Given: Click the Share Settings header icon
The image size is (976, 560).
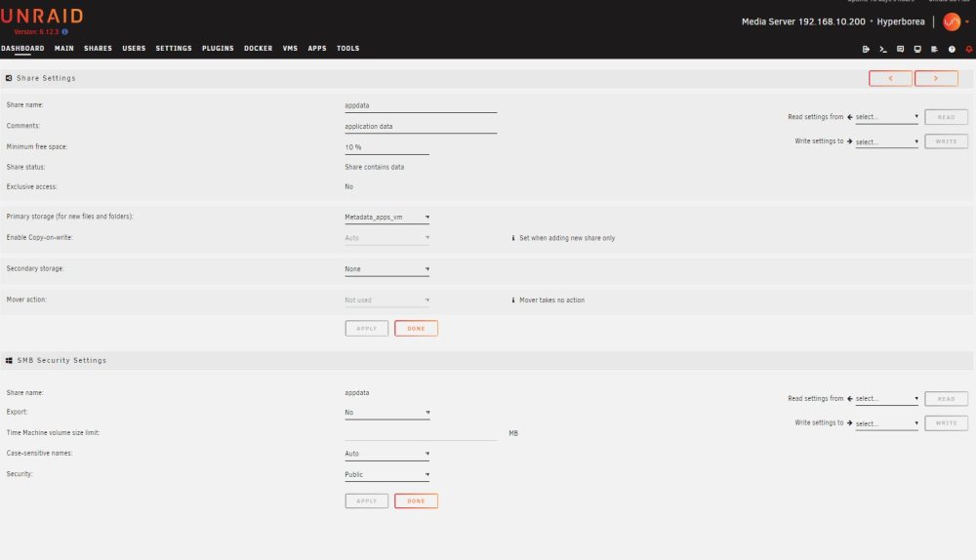Looking at the screenshot, I should 9,78.
